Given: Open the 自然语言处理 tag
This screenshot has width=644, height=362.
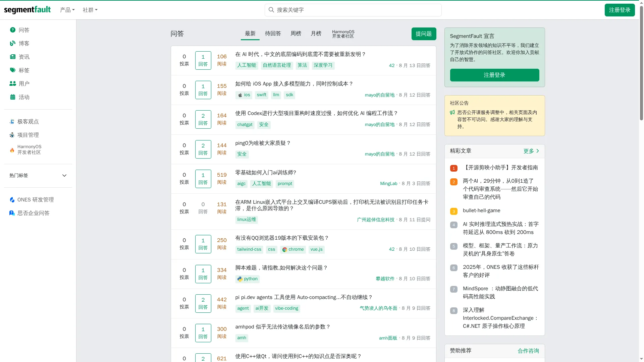Looking at the screenshot, I should coord(277,65).
